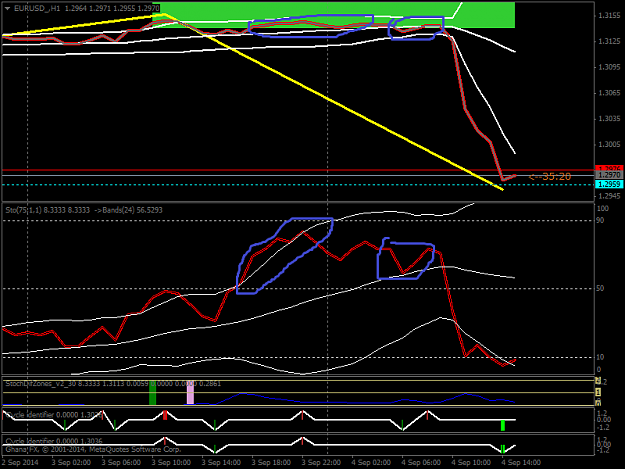Open the chart menu triangle beside EURUSD_,H1
625x469 pixels.
coord(8,8)
